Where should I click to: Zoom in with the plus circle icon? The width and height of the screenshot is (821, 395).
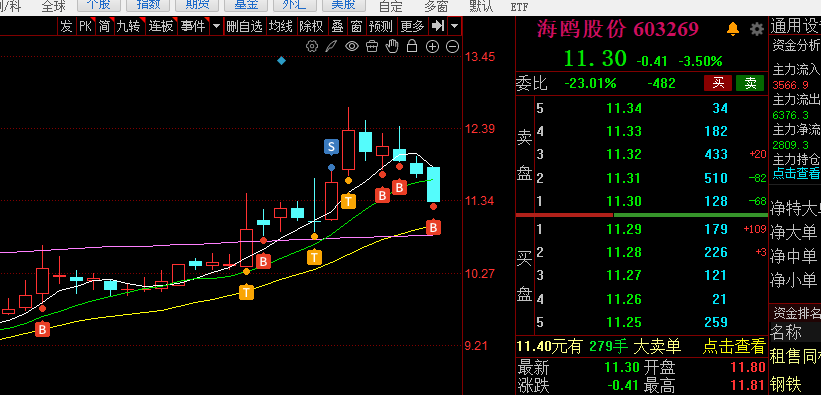pos(432,47)
